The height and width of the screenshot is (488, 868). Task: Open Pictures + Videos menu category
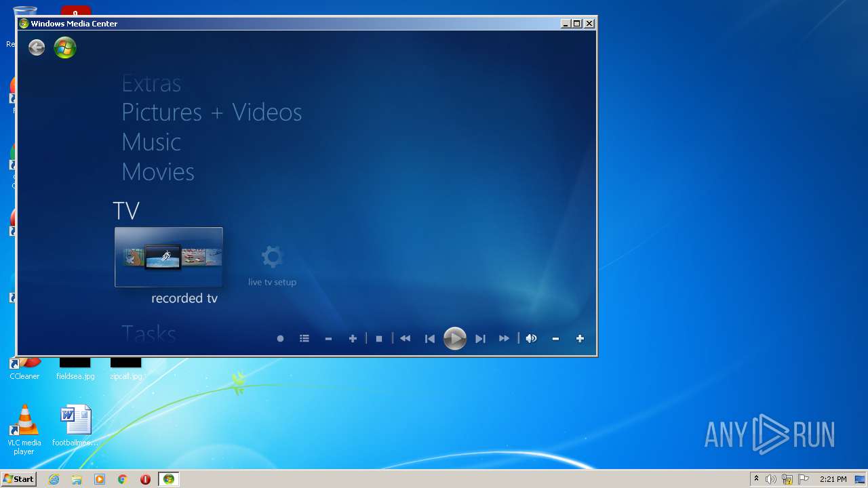[x=212, y=112]
